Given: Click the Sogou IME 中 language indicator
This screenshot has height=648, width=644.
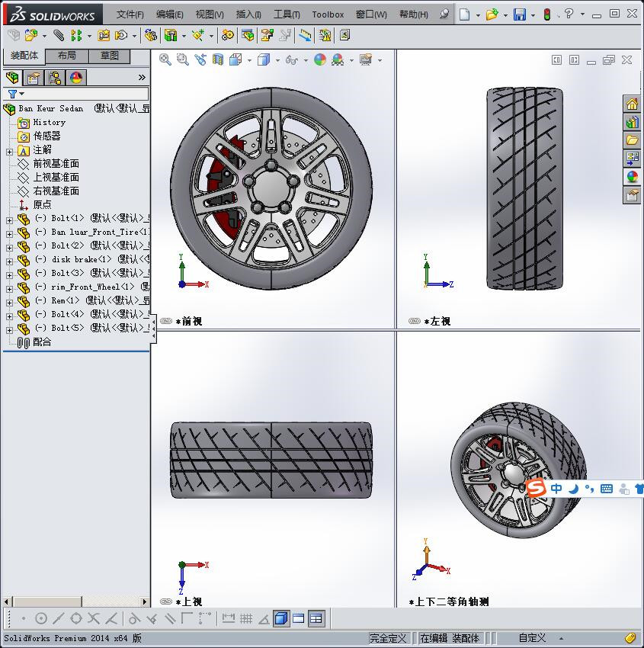Looking at the screenshot, I should point(556,489).
